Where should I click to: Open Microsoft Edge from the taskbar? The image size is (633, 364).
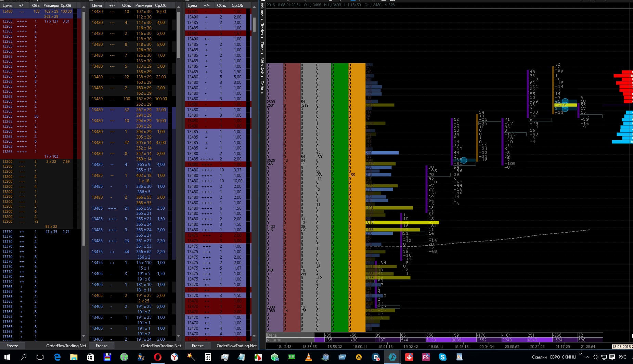tap(57, 357)
